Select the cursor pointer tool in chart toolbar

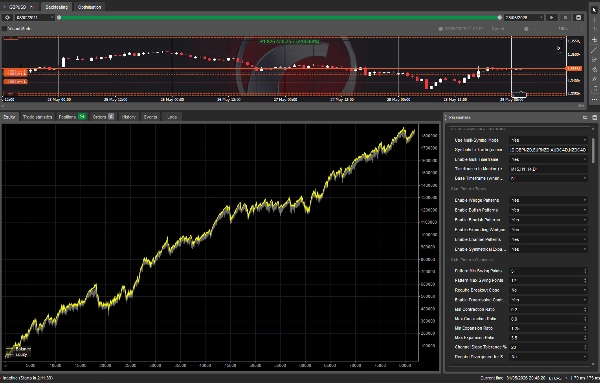point(594,10)
